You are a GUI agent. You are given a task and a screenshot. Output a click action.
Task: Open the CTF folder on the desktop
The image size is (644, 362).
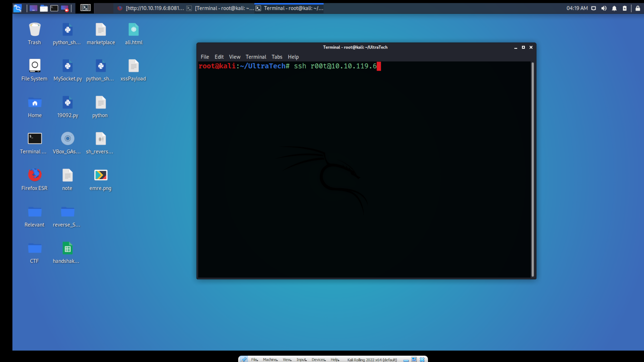[x=35, y=248]
